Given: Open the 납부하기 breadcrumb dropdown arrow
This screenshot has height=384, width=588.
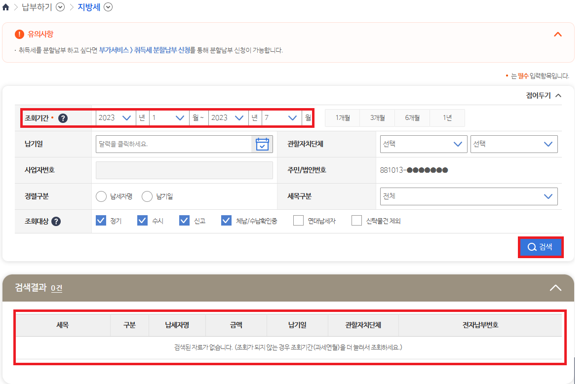Looking at the screenshot, I should click(x=60, y=7).
